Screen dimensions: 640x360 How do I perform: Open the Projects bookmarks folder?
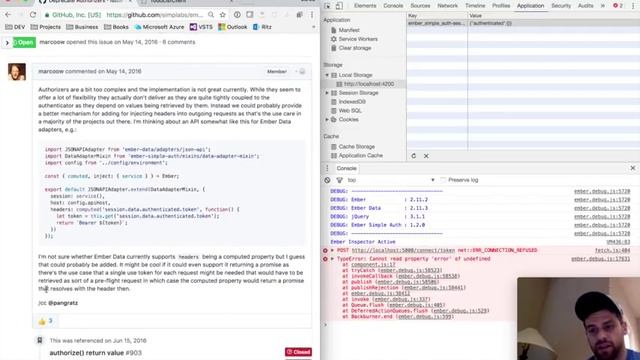pos(46,27)
